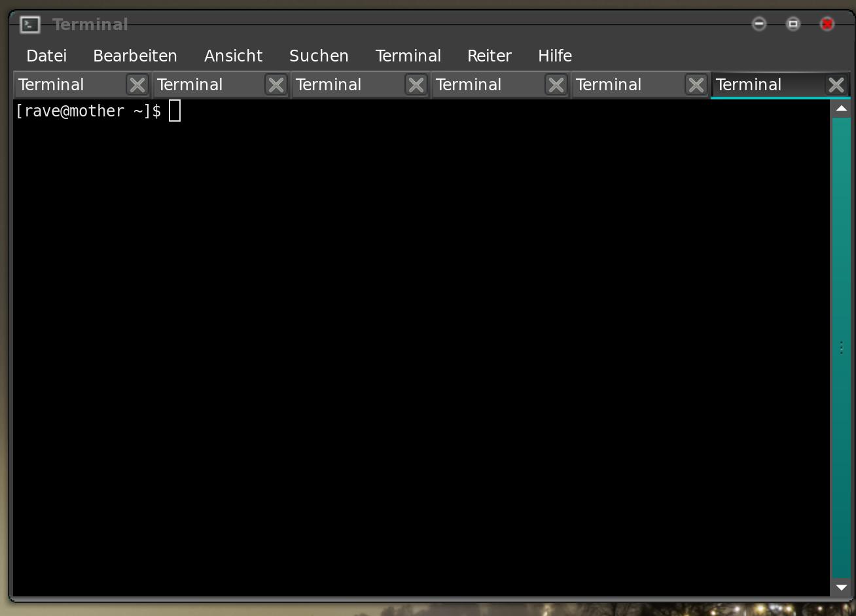The image size is (856, 616).
Task: Place cursor at the shell prompt
Action: click(x=175, y=111)
